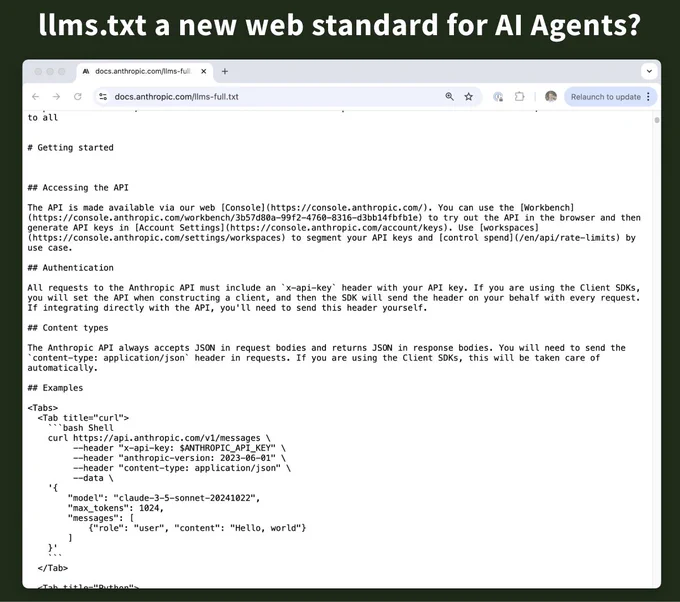Open a new tab with the plus button
680x602 pixels.
pos(225,72)
